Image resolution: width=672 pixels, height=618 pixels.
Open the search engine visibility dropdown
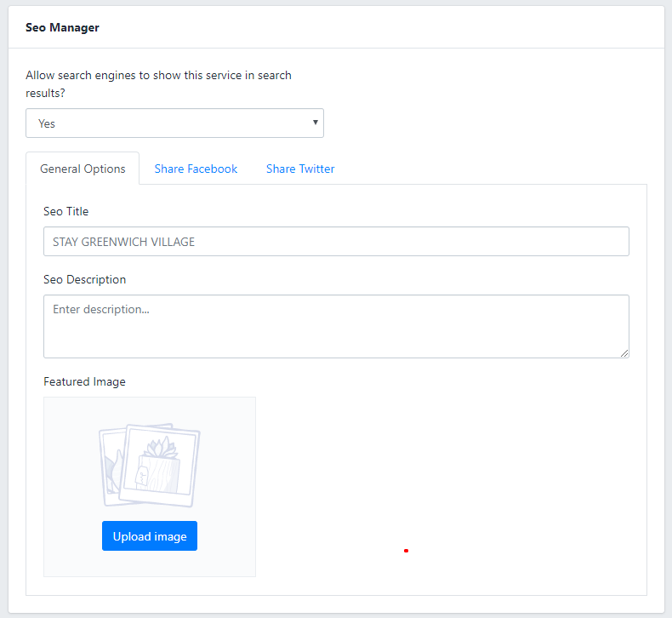coord(174,123)
